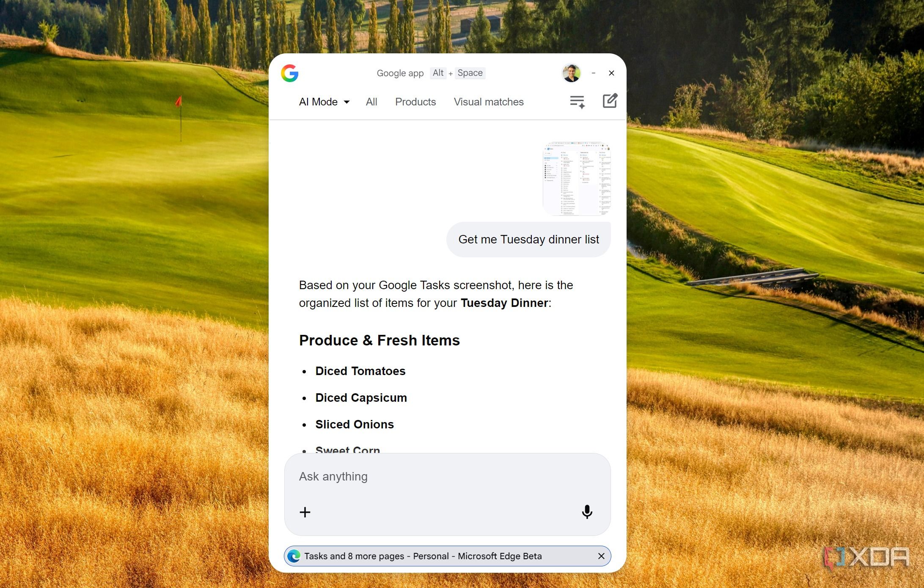The image size is (924, 588).
Task: Close the Google app window
Action: point(611,73)
